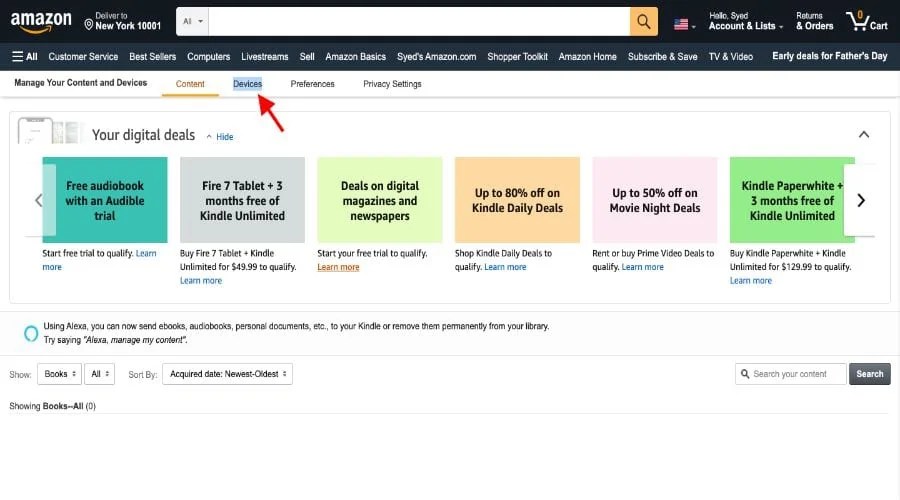This screenshot has width=900, height=500.
Task: Open the Movie Night Deals card
Action: click(655, 200)
